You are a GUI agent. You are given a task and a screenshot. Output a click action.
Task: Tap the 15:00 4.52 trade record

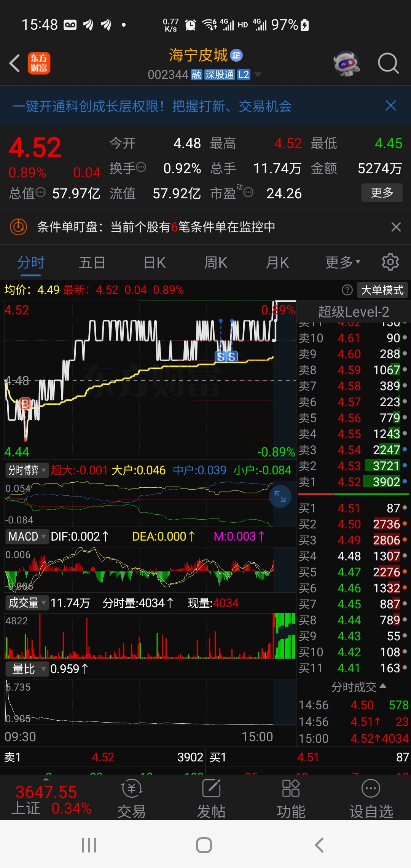point(354,739)
